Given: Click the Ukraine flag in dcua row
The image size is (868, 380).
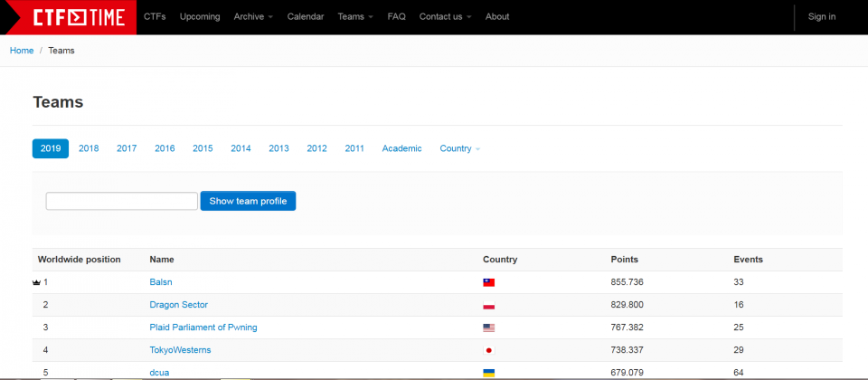Looking at the screenshot, I should point(489,373).
